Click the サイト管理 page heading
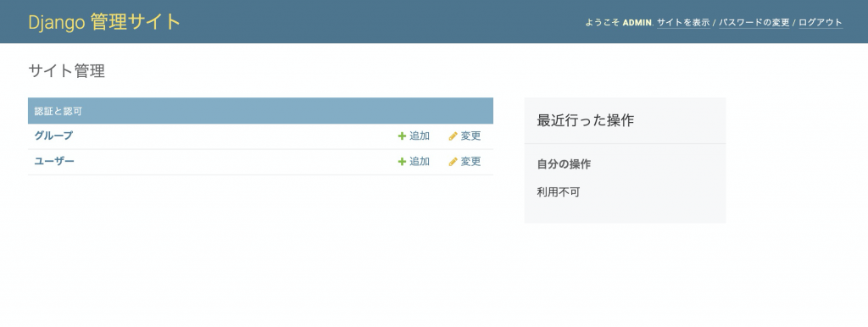Screen dimensions: 868x327 pos(66,71)
